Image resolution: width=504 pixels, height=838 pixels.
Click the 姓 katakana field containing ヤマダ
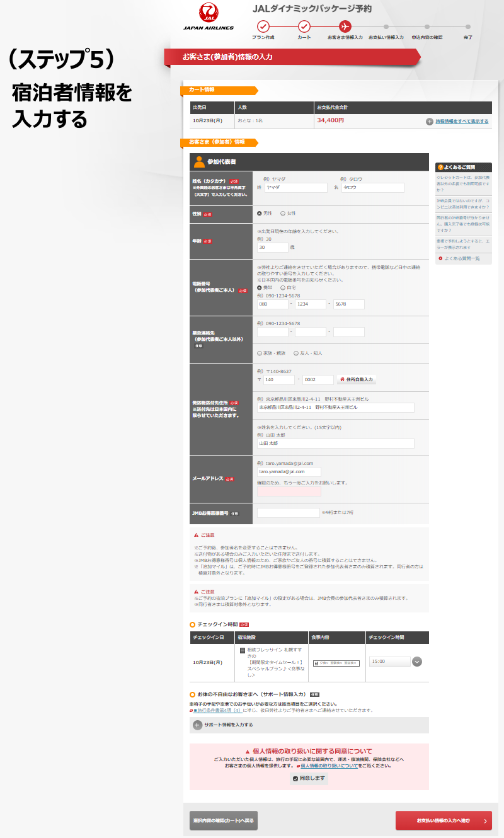tap(295, 188)
